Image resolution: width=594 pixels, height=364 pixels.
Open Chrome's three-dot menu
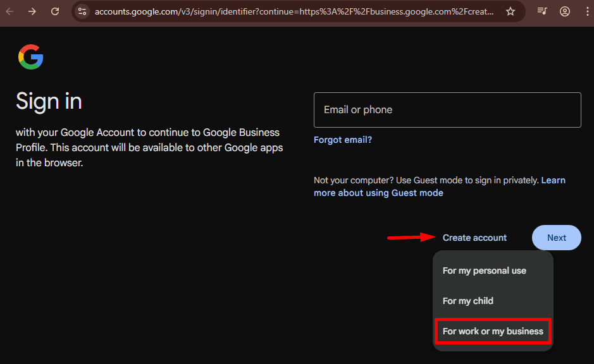(585, 11)
